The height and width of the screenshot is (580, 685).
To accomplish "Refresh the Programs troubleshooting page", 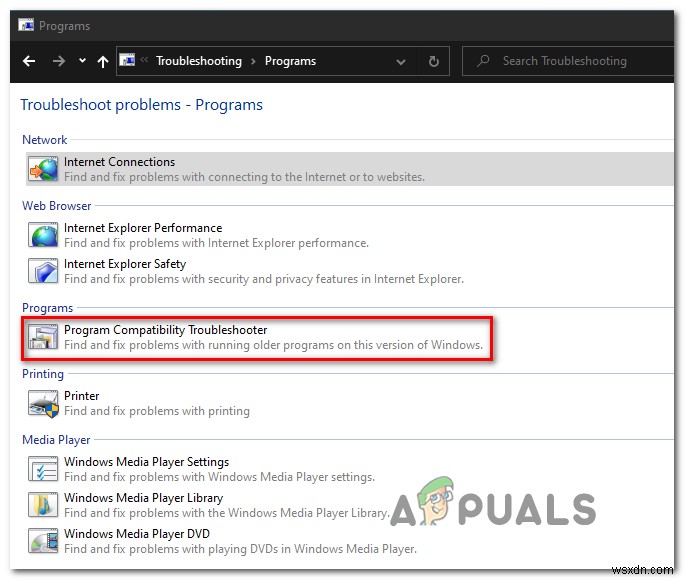I will coord(433,61).
